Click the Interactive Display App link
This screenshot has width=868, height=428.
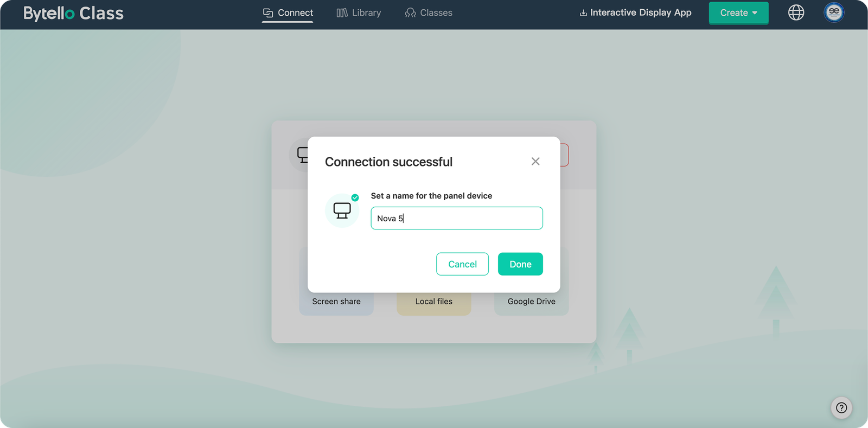pyautogui.click(x=640, y=12)
